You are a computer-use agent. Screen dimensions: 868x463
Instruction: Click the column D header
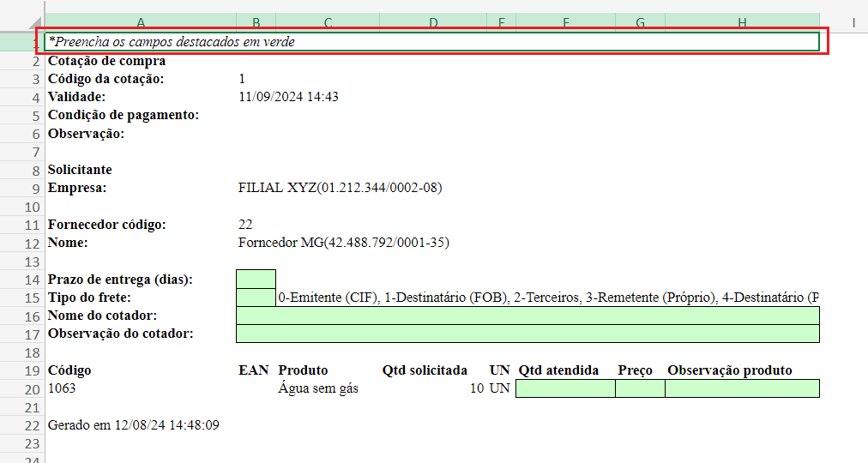pos(432,22)
